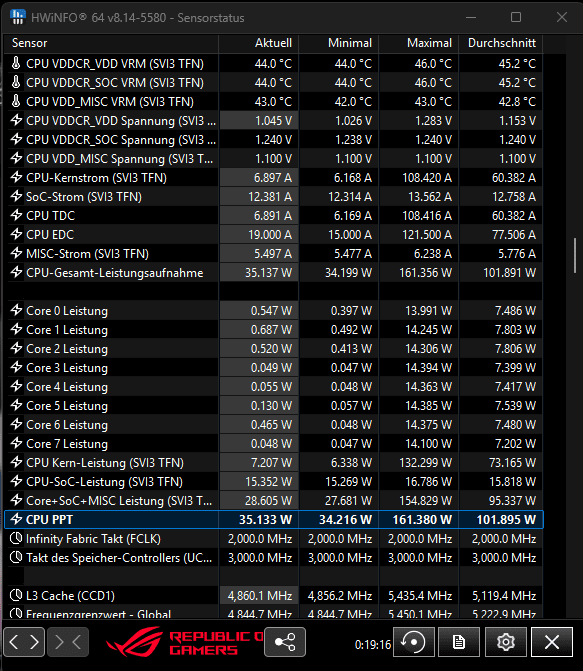
Task: Click the 161.380 W maximum value
Action: 422,520
